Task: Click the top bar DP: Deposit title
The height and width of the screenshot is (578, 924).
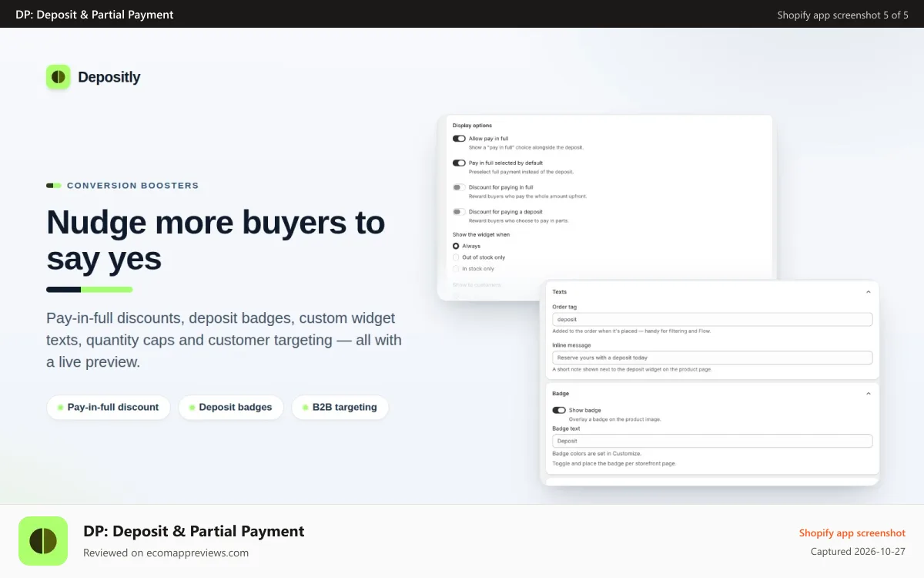Action: (x=95, y=15)
